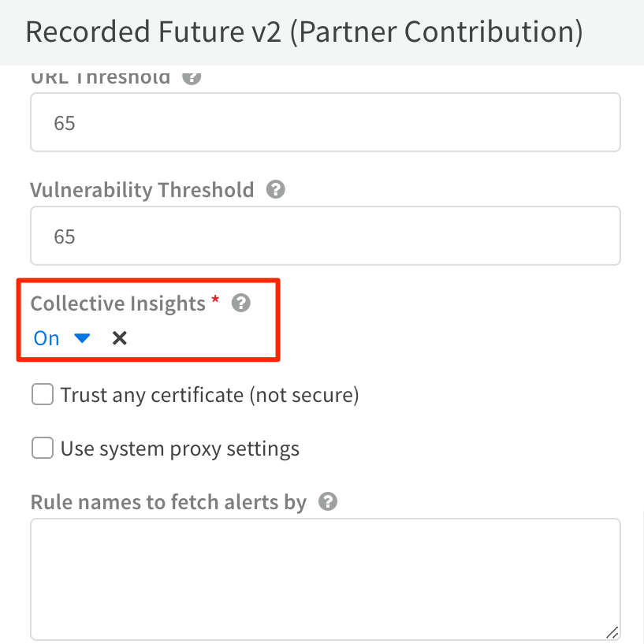Click the URL Threshold help icon
Screen dimensions: 644x644
pyautogui.click(x=192, y=78)
